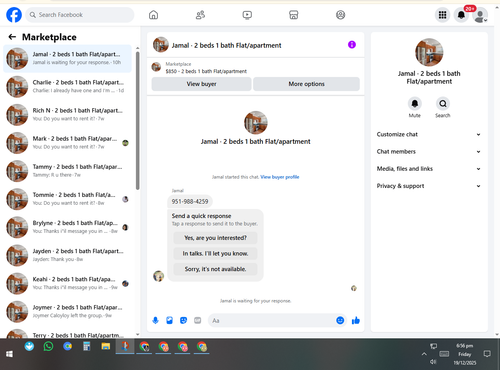Click the large listing thumbnail in right panel
Image resolution: width=500 pixels, height=370 pixels.
[x=429, y=52]
